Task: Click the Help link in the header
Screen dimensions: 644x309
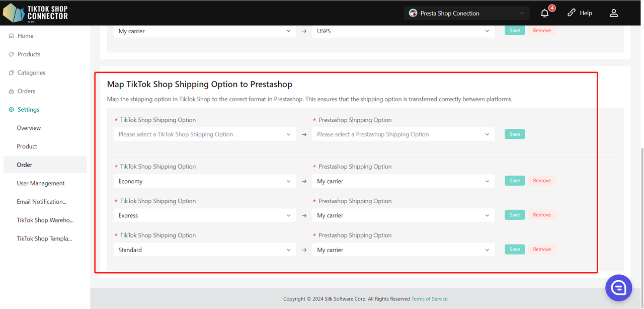Action: (586, 13)
